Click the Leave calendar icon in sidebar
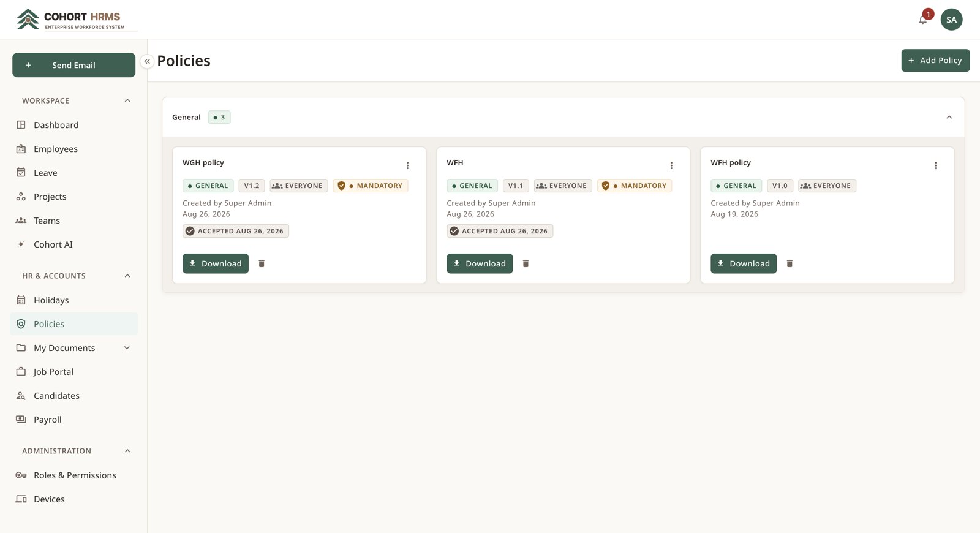The height and width of the screenshot is (533, 980). 21,173
